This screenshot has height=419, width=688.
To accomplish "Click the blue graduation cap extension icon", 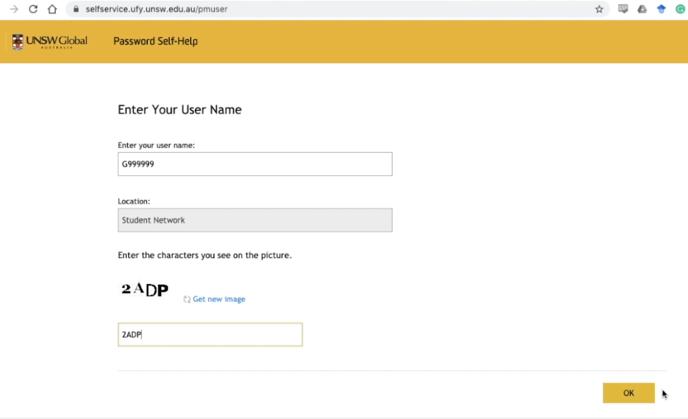I will [661, 9].
